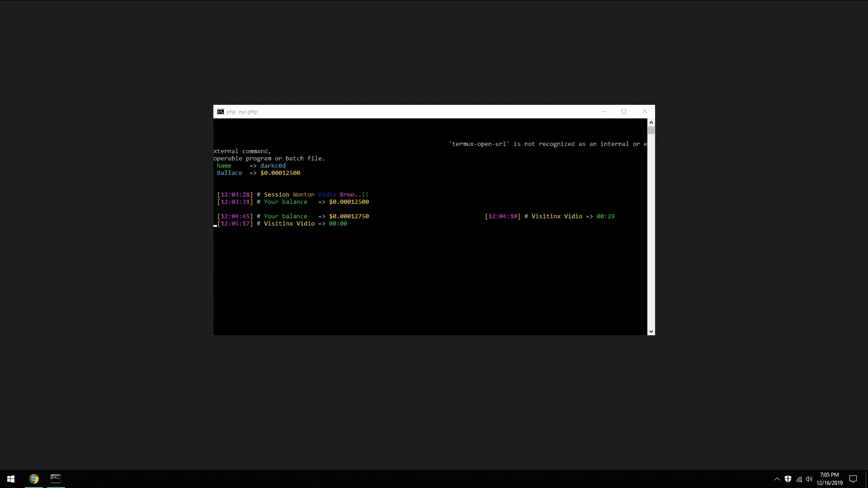Select the Command Prompt taskbar icon
The width and height of the screenshot is (868, 488).
(56, 479)
